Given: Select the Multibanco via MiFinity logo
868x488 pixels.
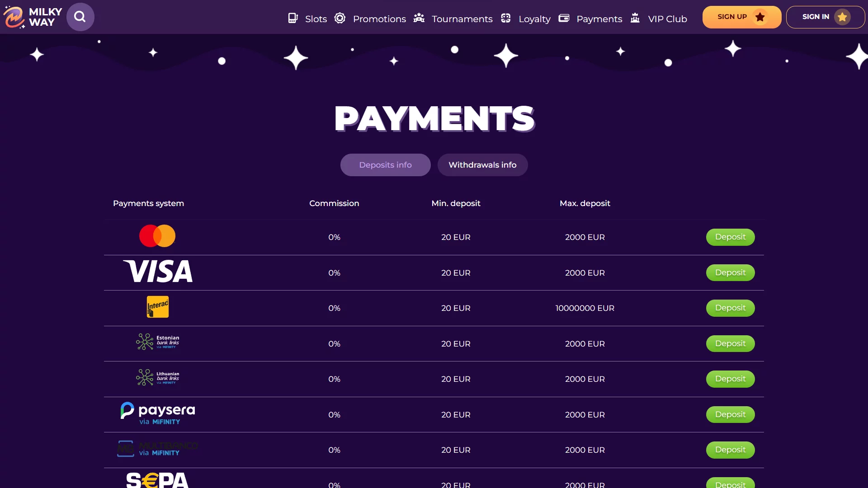Looking at the screenshot, I should click(158, 449).
